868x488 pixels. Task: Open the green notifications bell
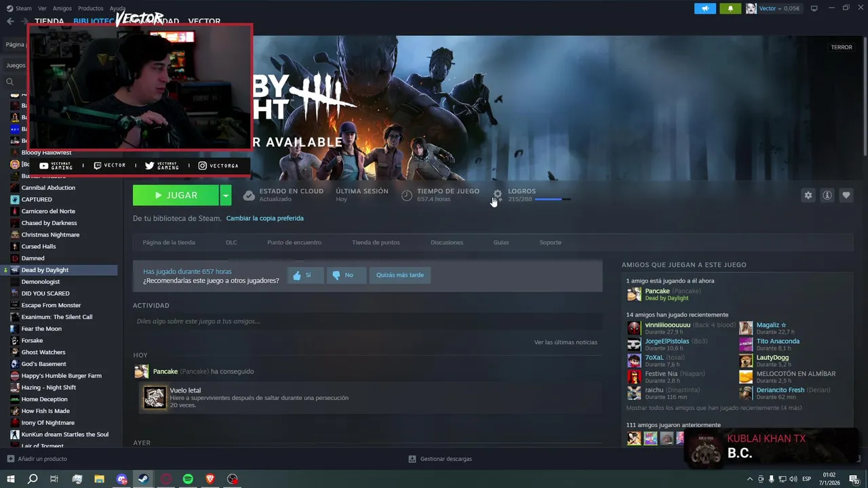click(730, 8)
